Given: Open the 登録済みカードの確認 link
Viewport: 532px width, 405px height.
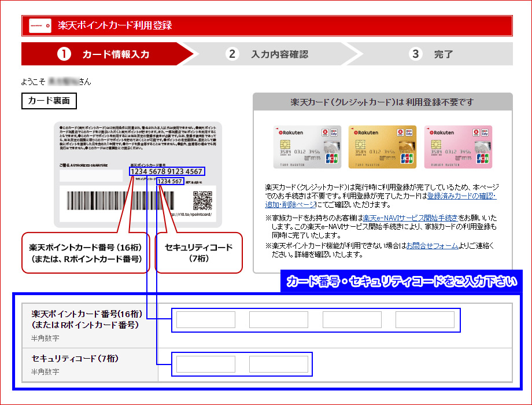Looking at the screenshot, I should [x=461, y=196].
